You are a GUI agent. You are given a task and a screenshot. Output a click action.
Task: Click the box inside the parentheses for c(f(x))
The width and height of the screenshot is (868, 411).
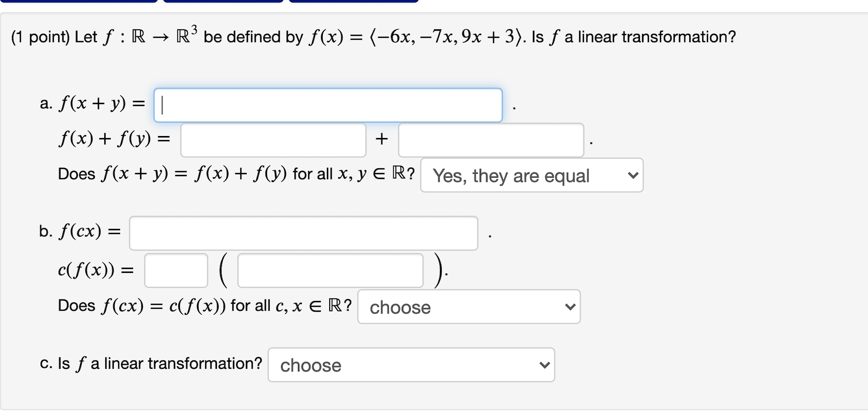330,270
